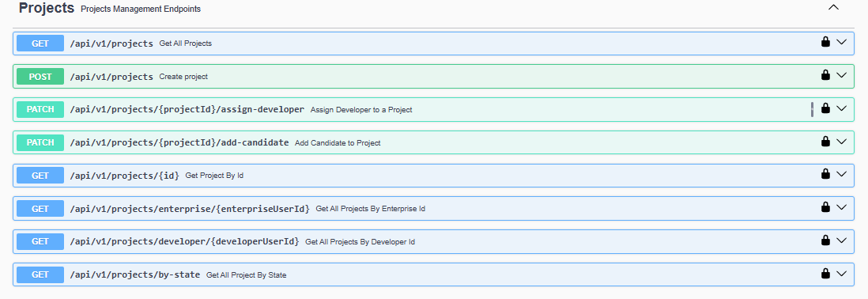Open the /api/v1/projects/{id} path
Image resolution: width=868 pixels, height=299 pixels.
[x=125, y=176]
